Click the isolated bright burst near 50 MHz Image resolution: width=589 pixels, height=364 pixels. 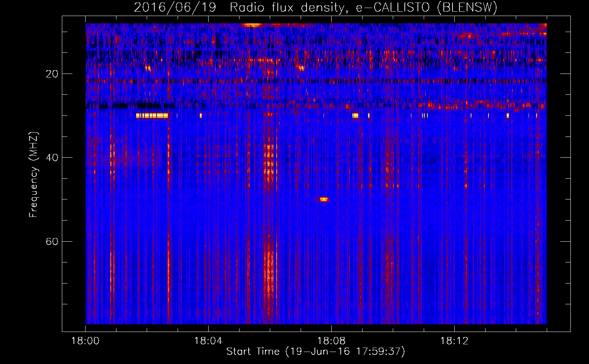[x=324, y=199]
